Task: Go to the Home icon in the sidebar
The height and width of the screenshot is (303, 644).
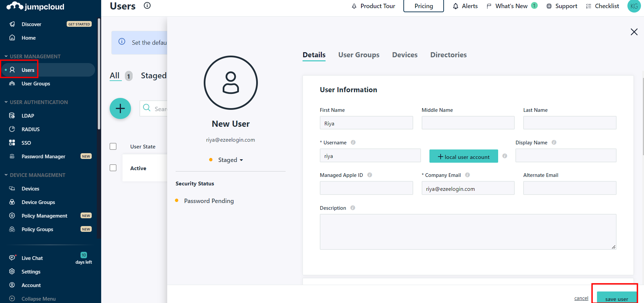Action: (x=12, y=38)
